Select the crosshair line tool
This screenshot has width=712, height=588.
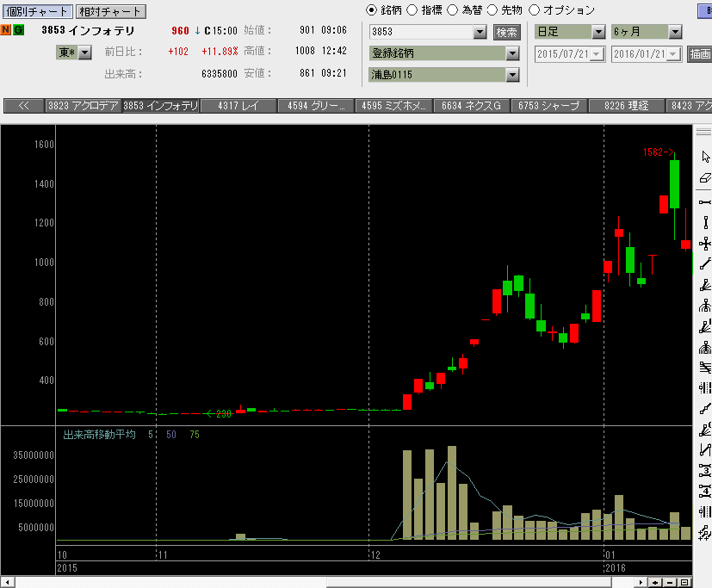click(705, 244)
